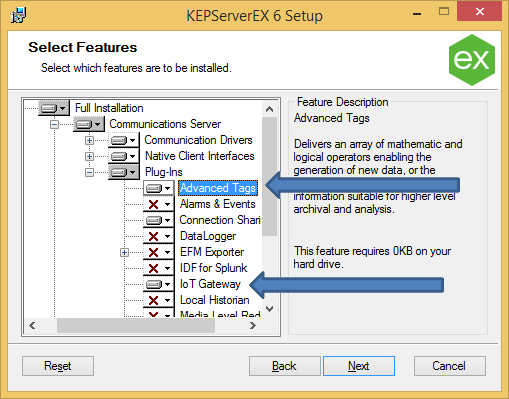Collapse the Communications Server tree node
The image size is (509, 399).
pos(54,125)
